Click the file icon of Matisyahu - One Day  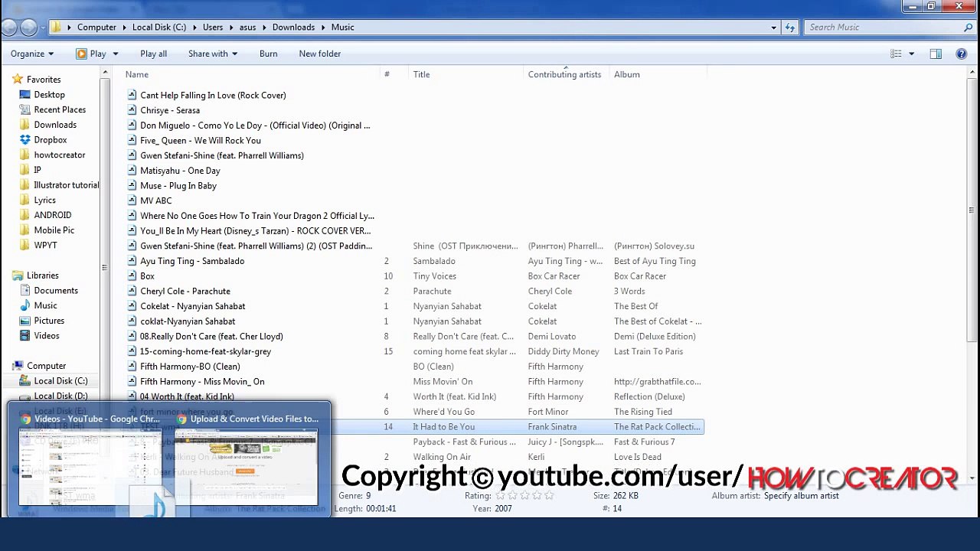pyautogui.click(x=132, y=171)
